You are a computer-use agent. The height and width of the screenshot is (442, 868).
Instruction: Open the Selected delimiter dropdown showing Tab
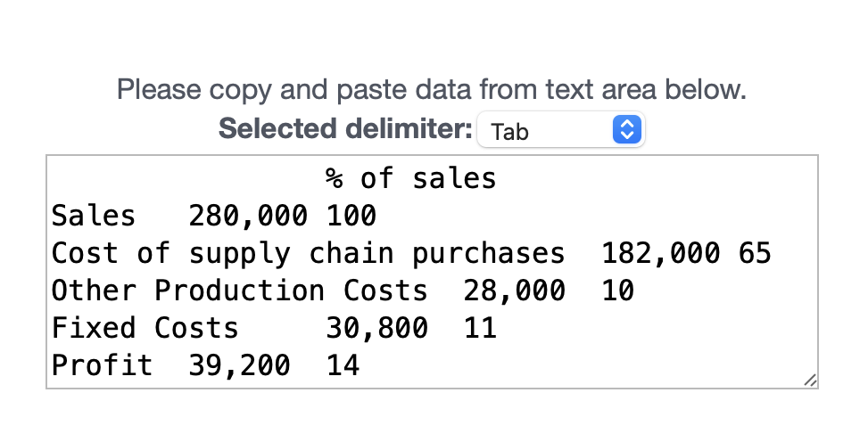tap(559, 131)
